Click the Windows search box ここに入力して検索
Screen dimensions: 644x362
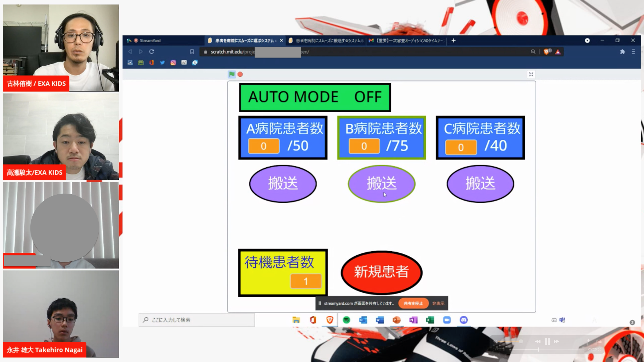(x=196, y=320)
